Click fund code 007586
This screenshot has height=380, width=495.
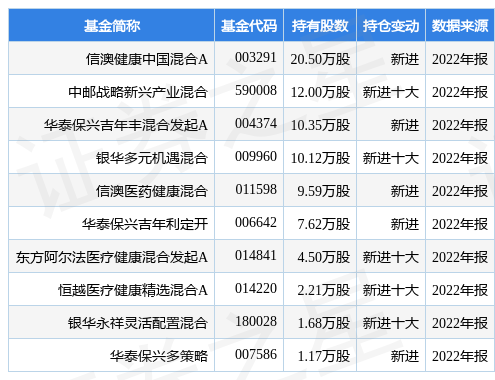tap(256, 354)
